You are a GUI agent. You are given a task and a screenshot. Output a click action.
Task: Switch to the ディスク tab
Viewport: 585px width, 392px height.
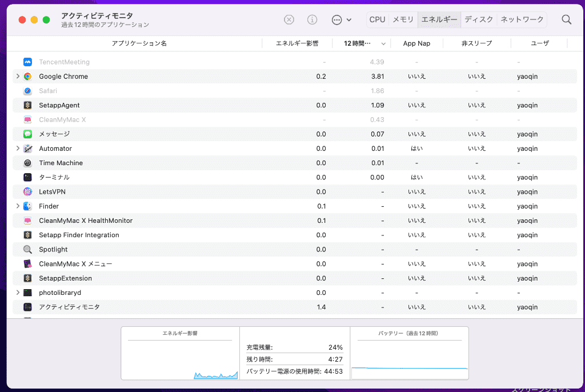coord(479,19)
